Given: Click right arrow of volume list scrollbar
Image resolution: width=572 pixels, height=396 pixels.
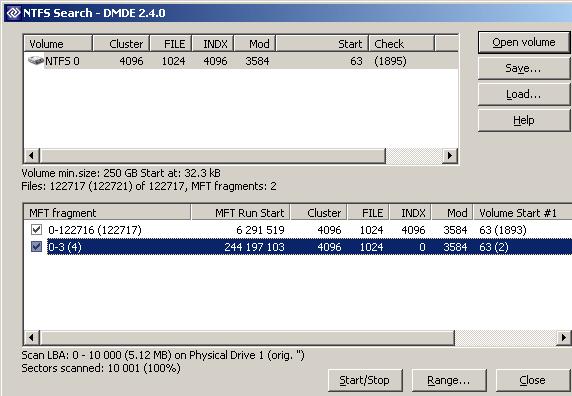Looking at the screenshot, I should 450,156.
